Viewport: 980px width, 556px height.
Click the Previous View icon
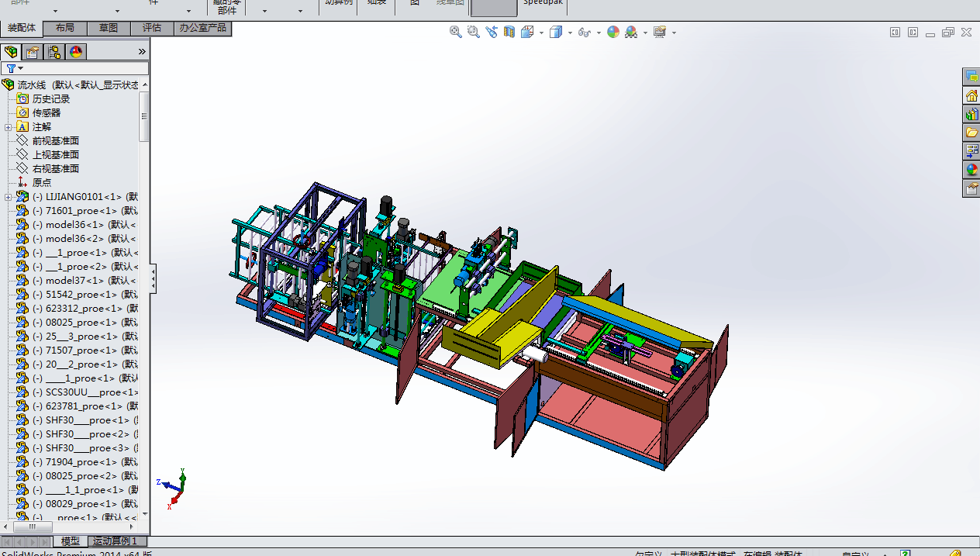click(492, 32)
